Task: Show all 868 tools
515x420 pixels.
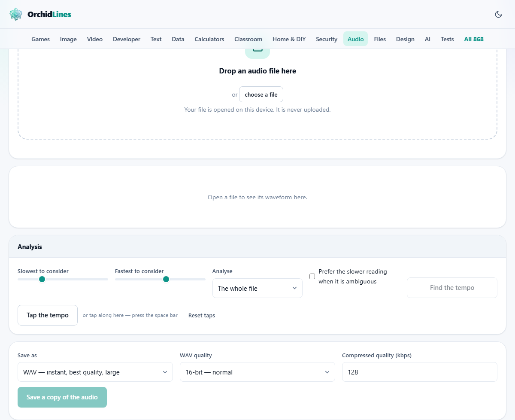Action: coord(474,39)
